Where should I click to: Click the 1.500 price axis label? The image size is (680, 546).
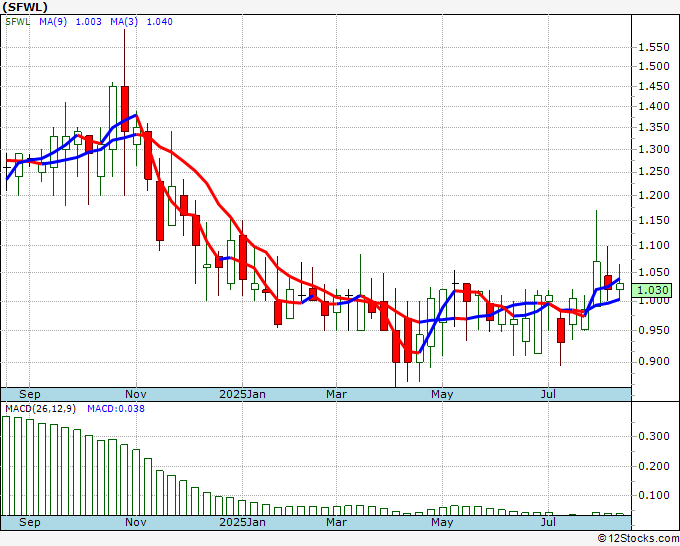[x=654, y=66]
